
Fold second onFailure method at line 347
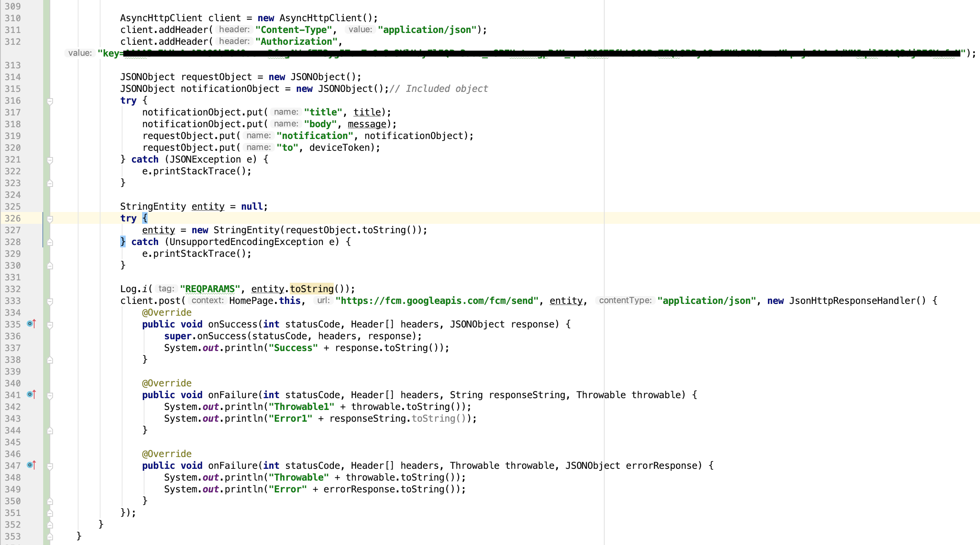click(x=50, y=466)
